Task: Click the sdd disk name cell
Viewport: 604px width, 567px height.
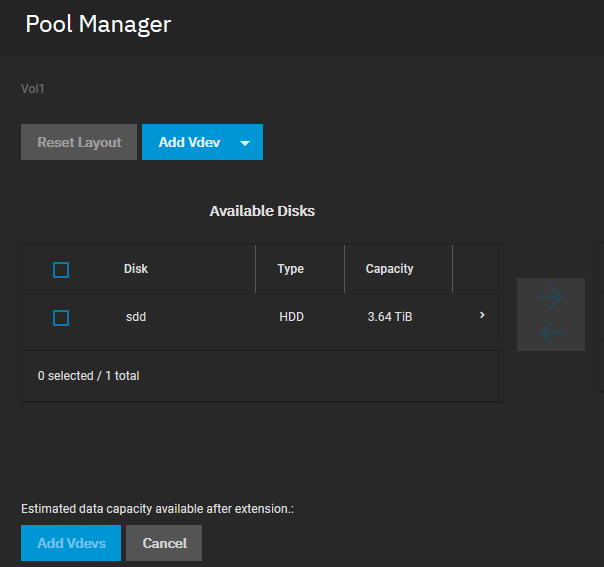Action: tap(136, 317)
